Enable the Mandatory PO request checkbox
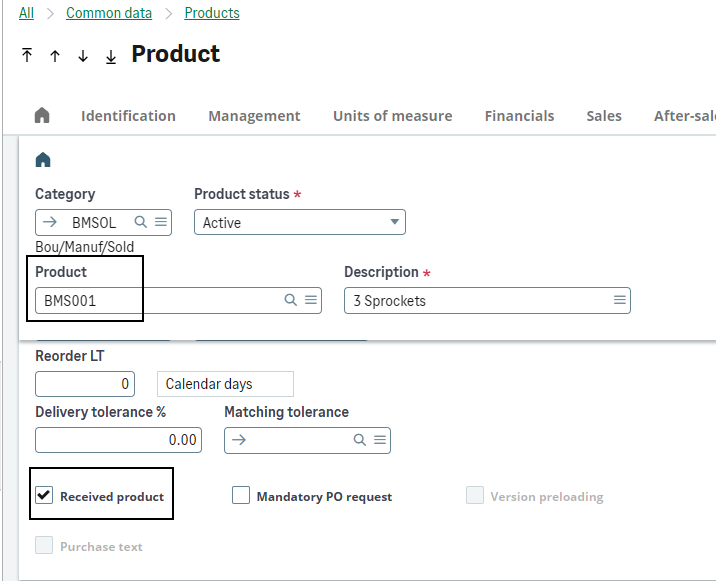 click(241, 495)
